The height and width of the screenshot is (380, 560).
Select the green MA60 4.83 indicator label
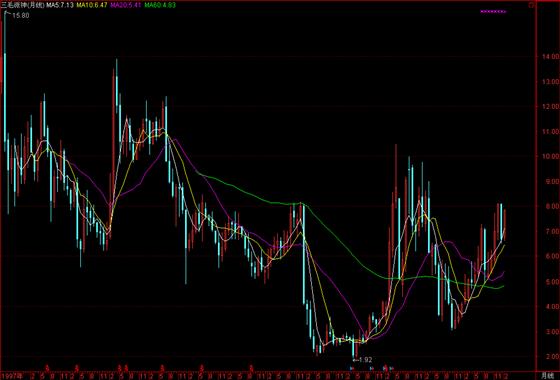(160, 5)
